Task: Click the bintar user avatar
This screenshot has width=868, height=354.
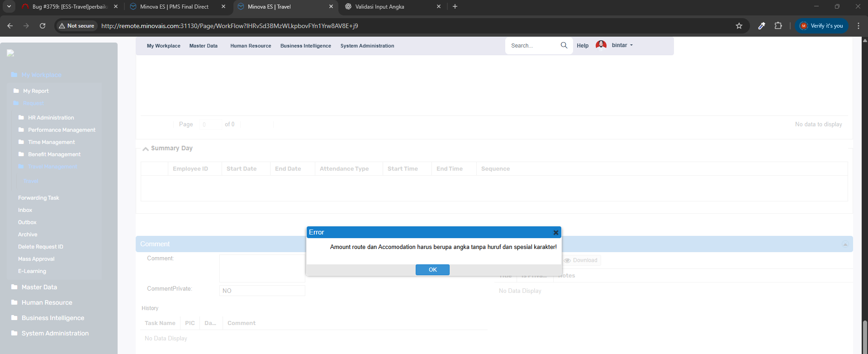Action: coord(601,45)
